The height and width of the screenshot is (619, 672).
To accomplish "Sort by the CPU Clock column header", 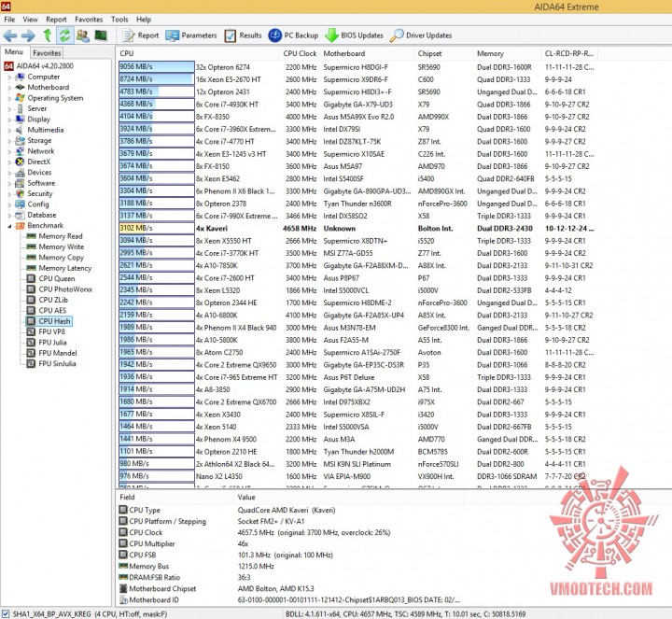I will point(300,53).
